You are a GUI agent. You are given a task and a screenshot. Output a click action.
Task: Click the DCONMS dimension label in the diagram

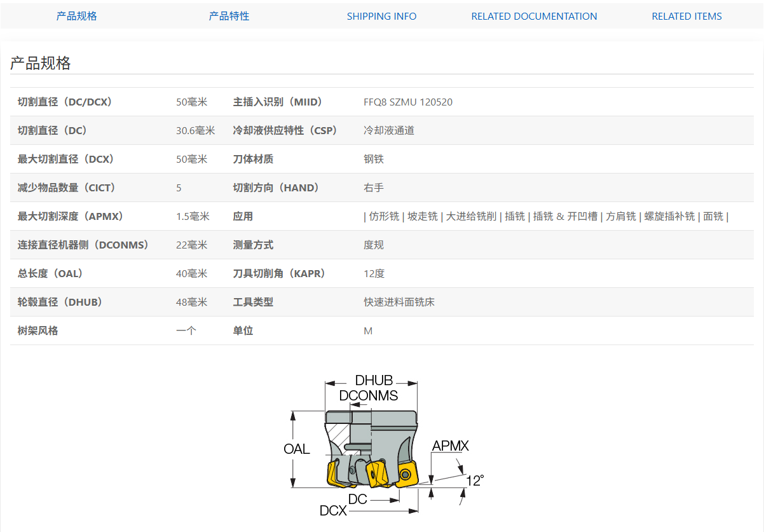(368, 396)
